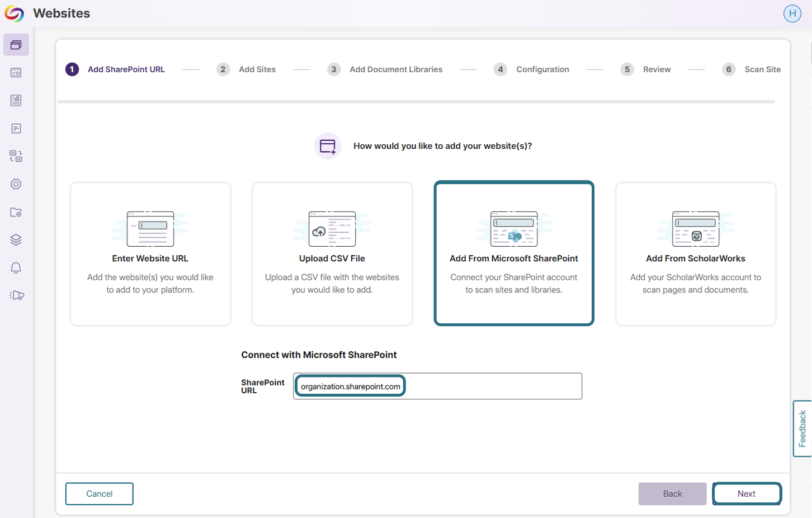Click the app logo in header
Viewport: 812px width, 518px height.
[x=14, y=13]
